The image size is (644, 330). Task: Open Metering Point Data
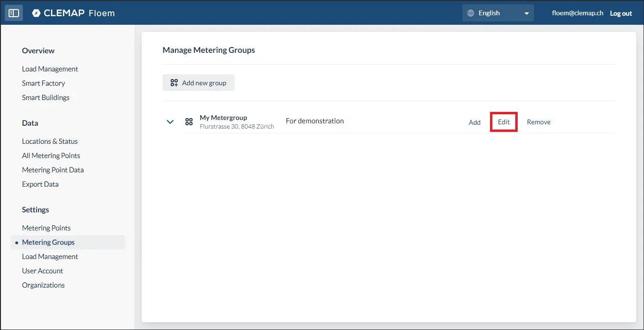tap(53, 170)
